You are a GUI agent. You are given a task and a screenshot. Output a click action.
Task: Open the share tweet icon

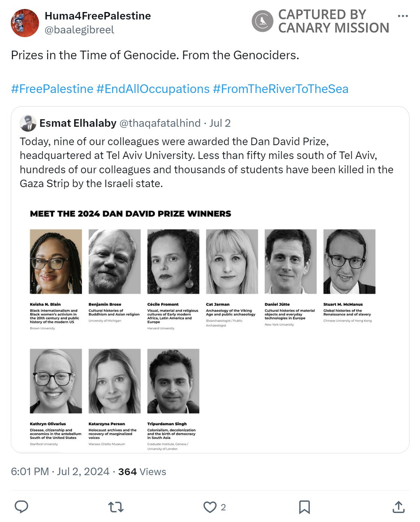click(x=398, y=507)
